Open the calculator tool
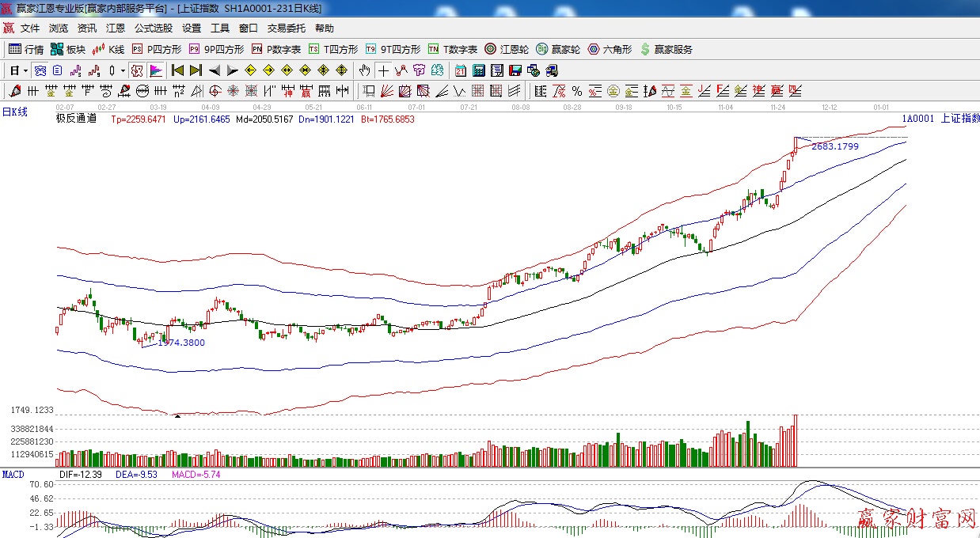The image size is (980, 538). pyautogui.click(x=478, y=70)
